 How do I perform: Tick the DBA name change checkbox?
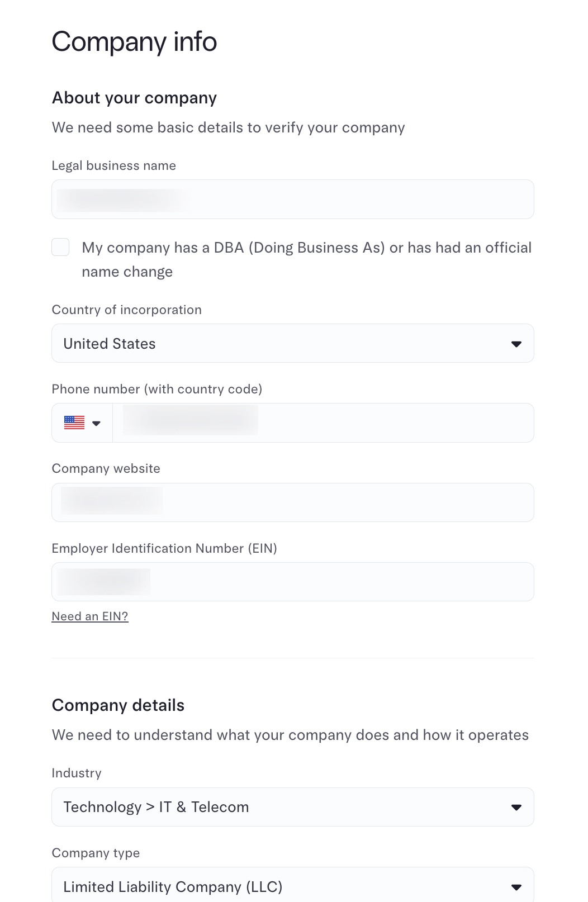[x=60, y=247]
